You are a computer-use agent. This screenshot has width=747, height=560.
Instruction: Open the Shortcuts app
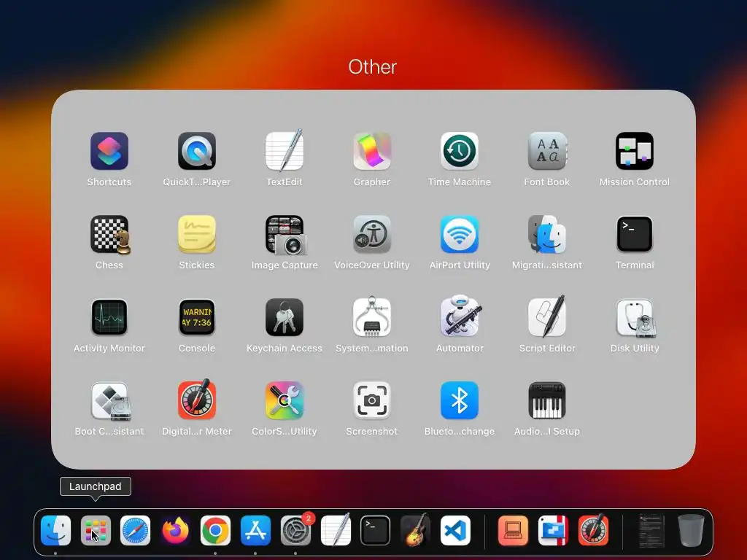tap(109, 152)
